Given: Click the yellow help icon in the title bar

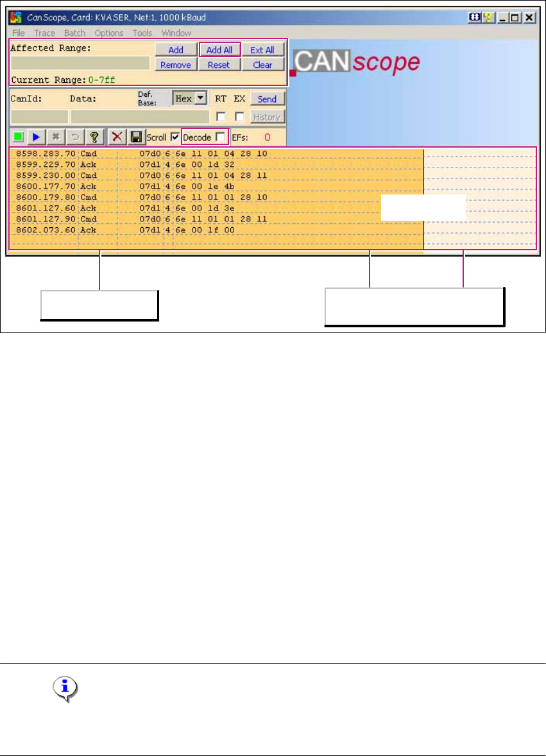Looking at the screenshot, I should point(488,17).
